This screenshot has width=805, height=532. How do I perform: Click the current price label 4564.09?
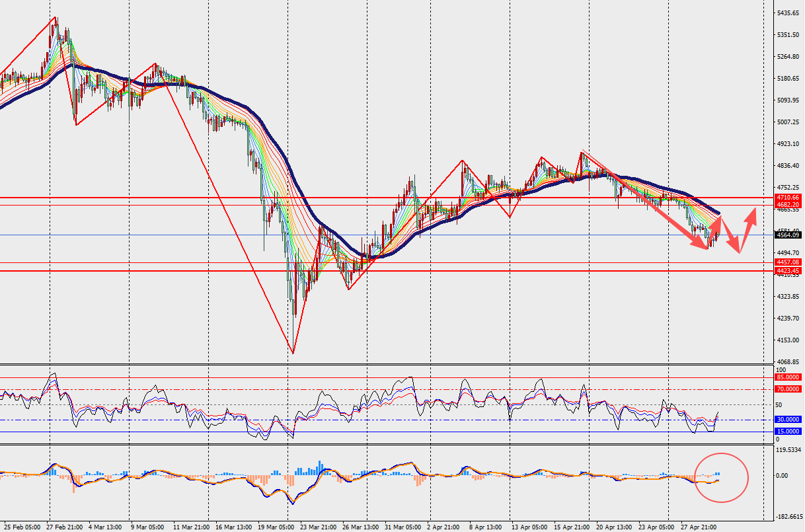tap(788, 235)
